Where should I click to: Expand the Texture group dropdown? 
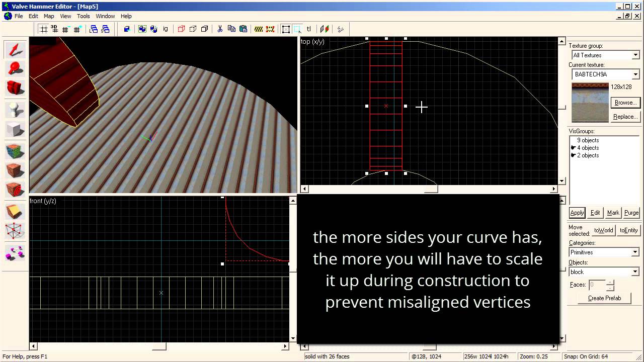click(x=635, y=55)
